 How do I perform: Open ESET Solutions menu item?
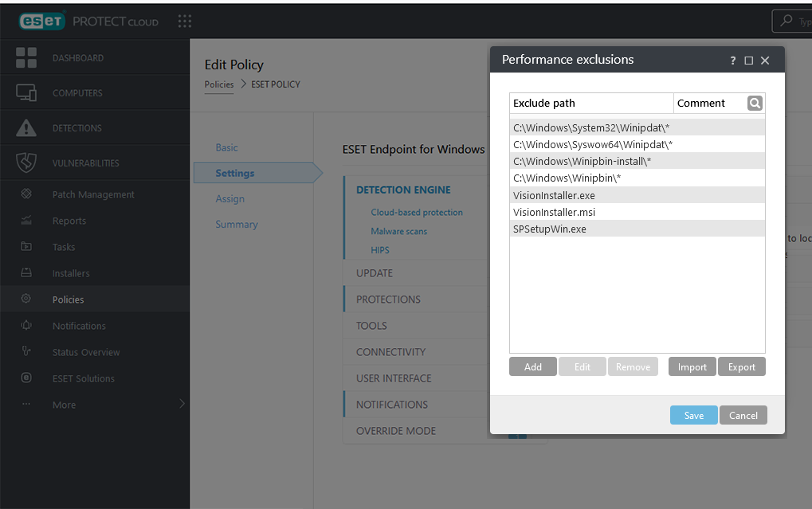(x=84, y=378)
